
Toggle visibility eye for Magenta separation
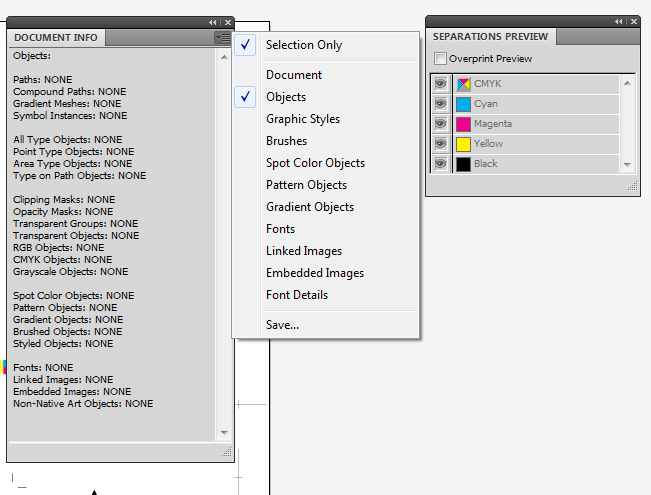click(441, 124)
